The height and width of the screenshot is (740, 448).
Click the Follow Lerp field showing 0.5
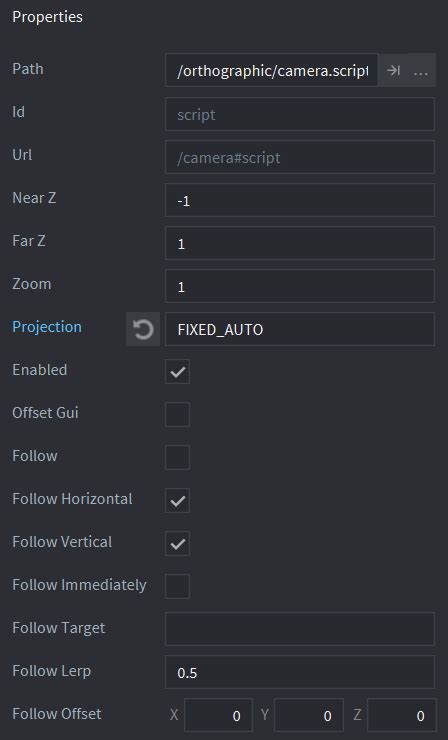coord(300,672)
